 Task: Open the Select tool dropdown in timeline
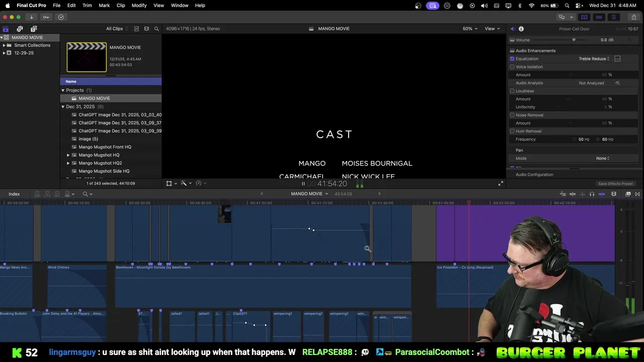tap(88, 194)
